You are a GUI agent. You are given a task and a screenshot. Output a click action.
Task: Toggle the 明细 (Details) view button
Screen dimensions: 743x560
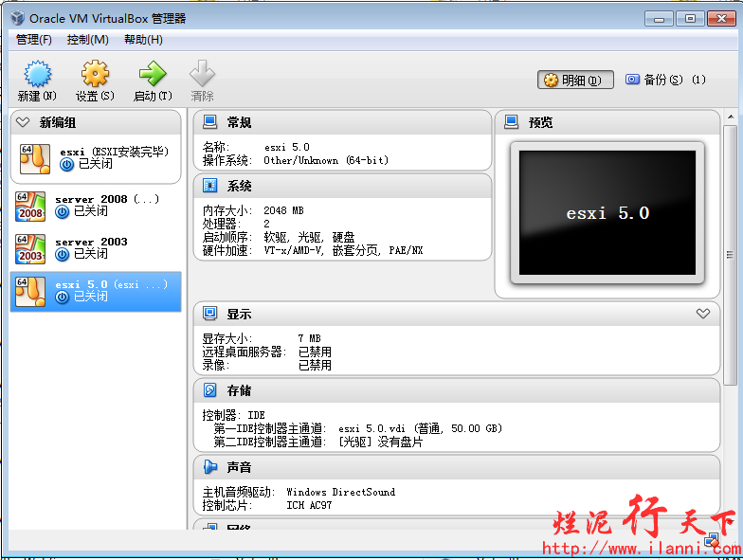click(x=575, y=81)
